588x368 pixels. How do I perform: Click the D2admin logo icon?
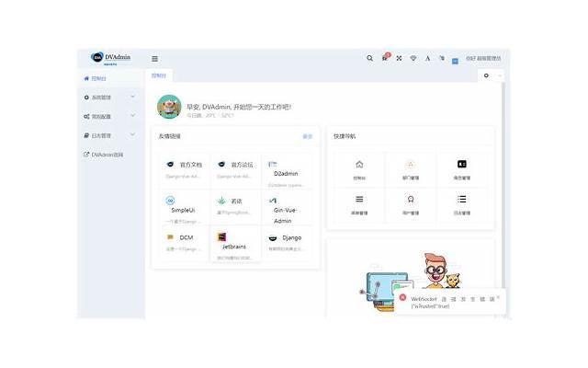pyautogui.click(x=273, y=164)
